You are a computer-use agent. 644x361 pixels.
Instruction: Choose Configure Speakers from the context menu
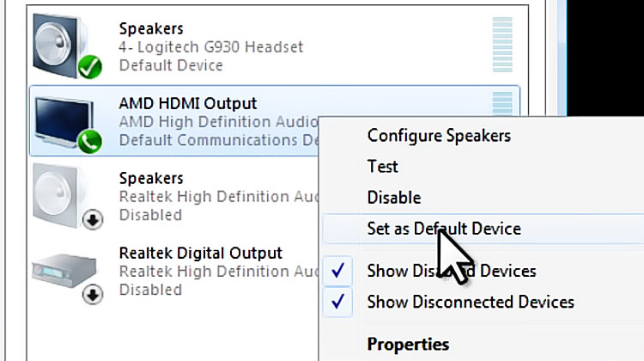tap(439, 136)
